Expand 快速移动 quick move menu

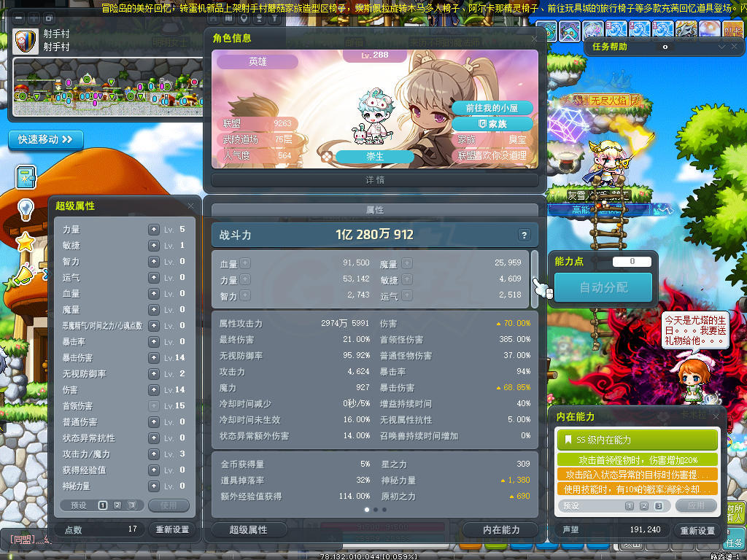tap(46, 139)
